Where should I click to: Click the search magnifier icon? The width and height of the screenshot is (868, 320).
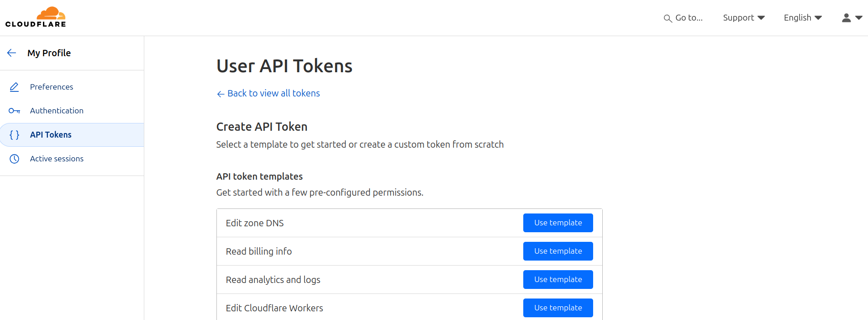coord(668,18)
